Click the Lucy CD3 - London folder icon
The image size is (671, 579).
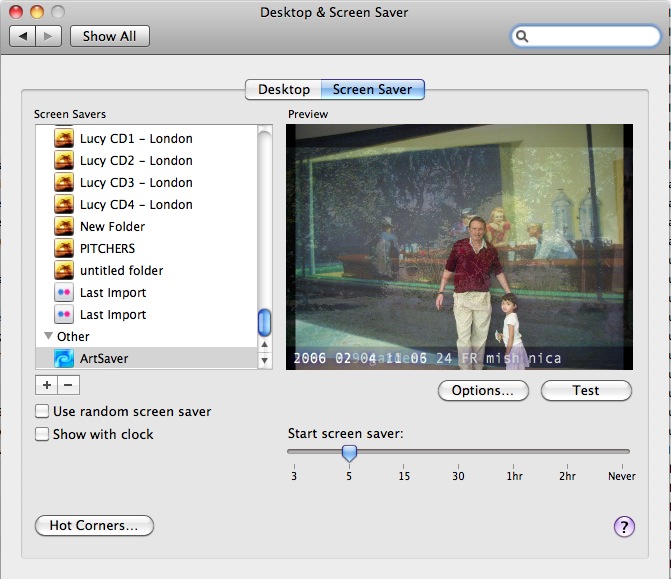64,183
